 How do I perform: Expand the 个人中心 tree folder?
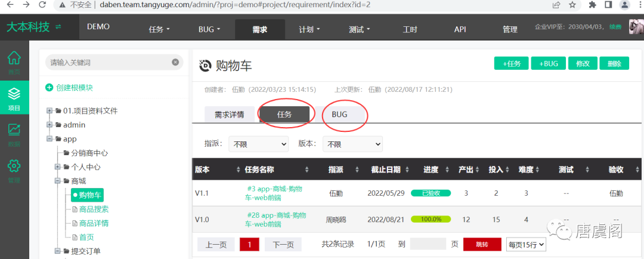coord(58,166)
